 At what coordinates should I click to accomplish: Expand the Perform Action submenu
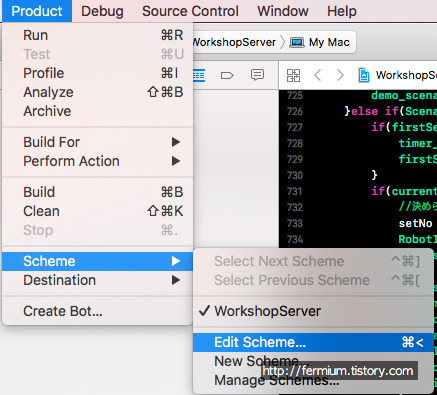coord(97,161)
